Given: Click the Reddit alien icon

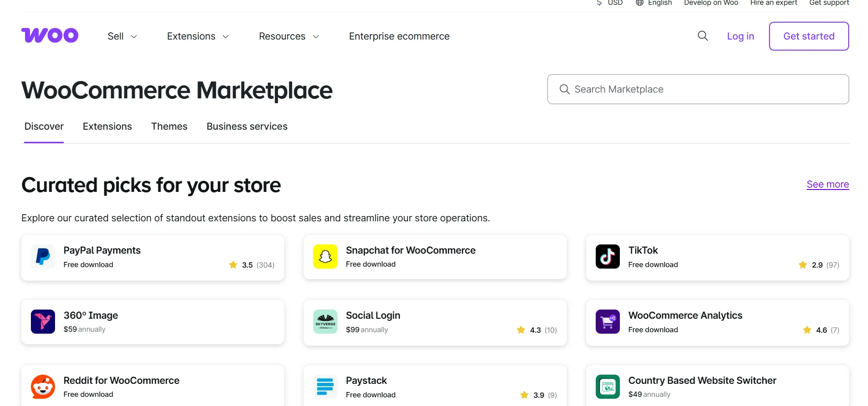Looking at the screenshot, I should tap(43, 387).
